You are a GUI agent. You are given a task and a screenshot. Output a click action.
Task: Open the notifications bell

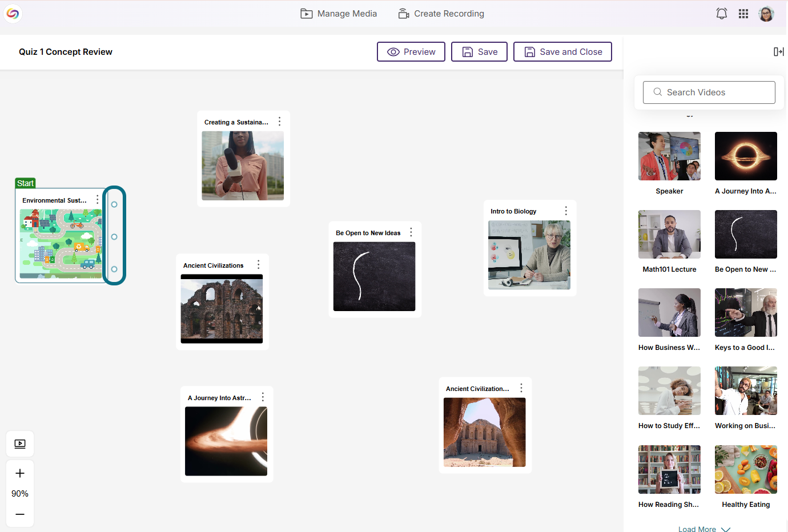tap(722, 14)
